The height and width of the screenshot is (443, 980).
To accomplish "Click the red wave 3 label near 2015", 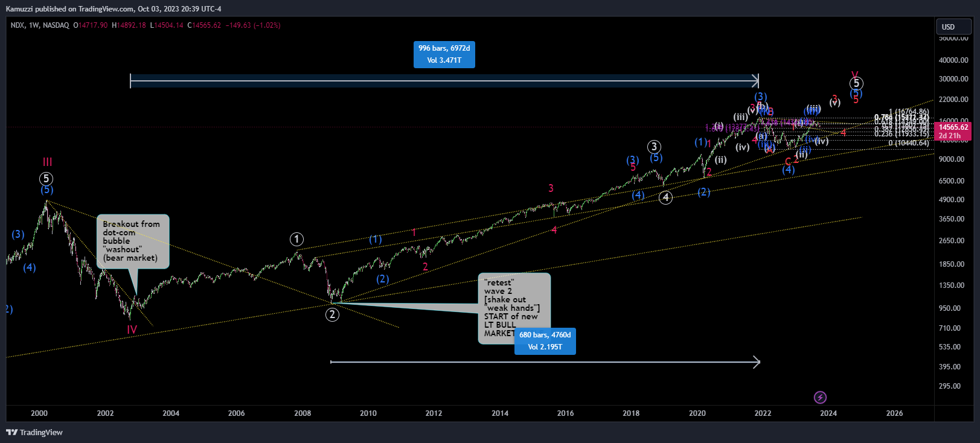I will tap(551, 188).
